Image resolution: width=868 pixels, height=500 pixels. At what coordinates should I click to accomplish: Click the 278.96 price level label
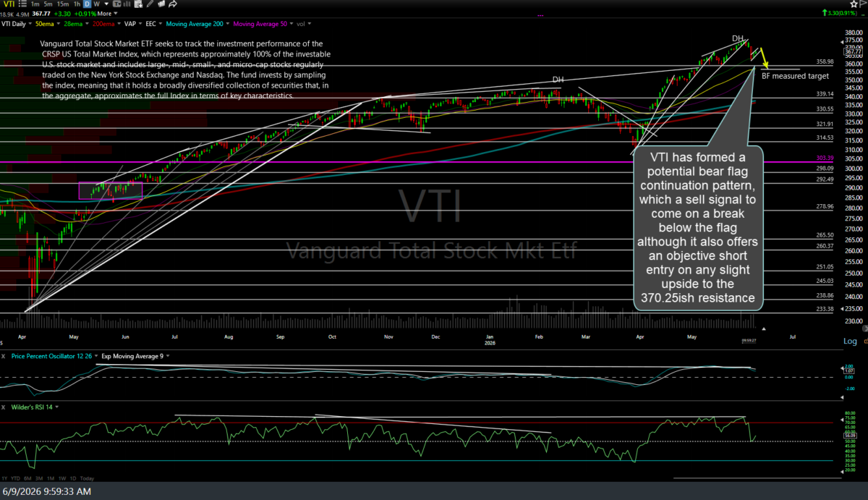coord(825,206)
